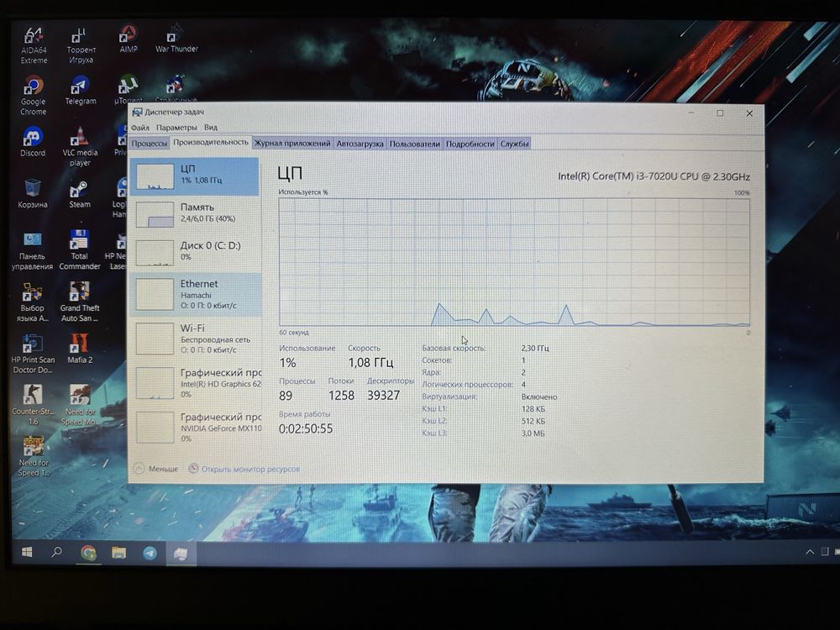
Task: Open Telegram desktop shortcut
Action: tap(81, 91)
